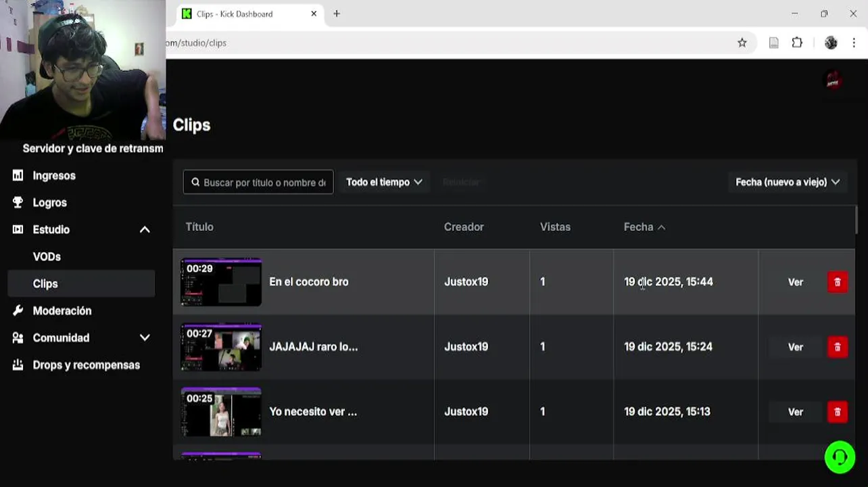
Task: Click the clip search input field
Action: [264, 183]
